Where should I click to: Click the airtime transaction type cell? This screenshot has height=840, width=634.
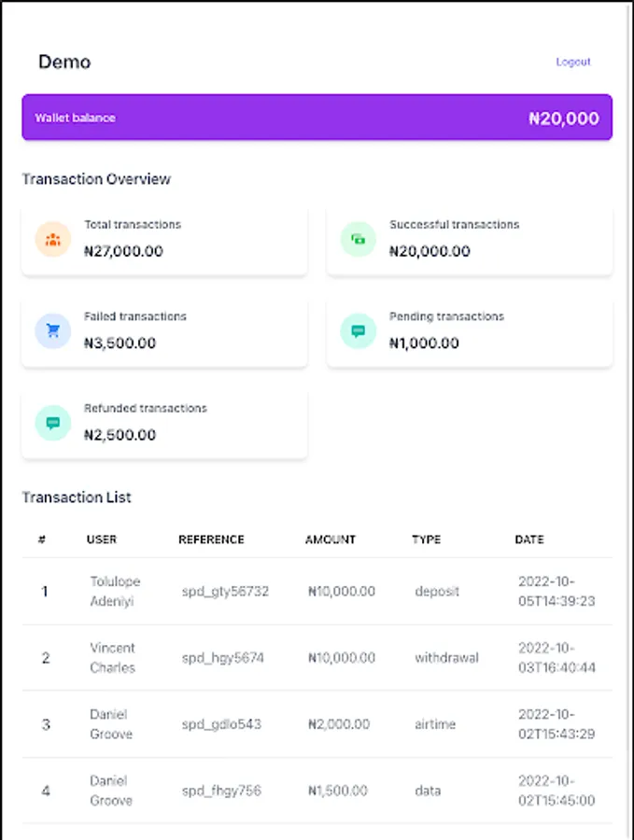click(x=434, y=724)
